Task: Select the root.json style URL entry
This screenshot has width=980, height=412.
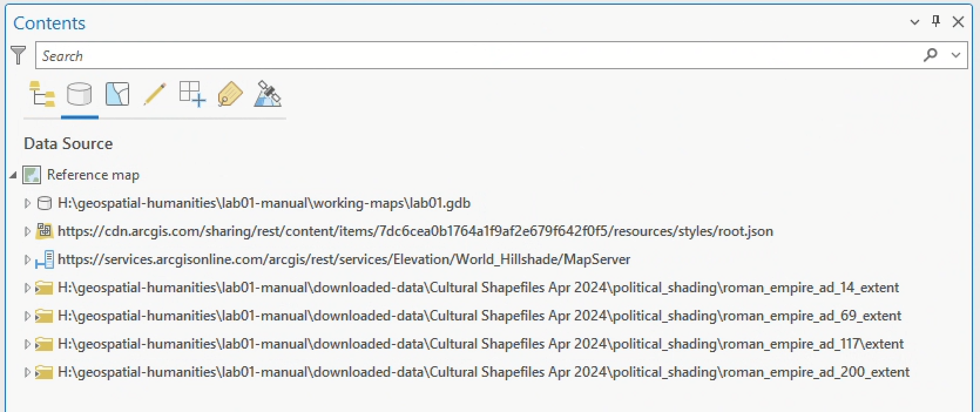Action: coord(415,231)
